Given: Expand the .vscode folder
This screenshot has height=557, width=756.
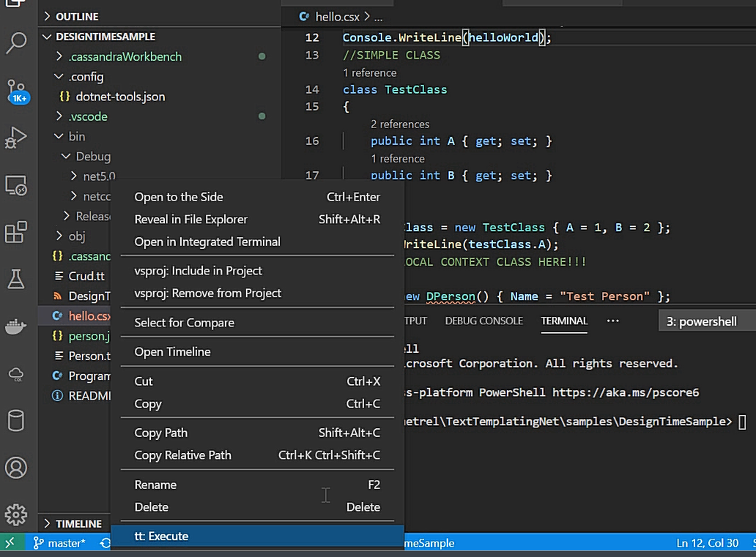Looking at the screenshot, I should (59, 116).
